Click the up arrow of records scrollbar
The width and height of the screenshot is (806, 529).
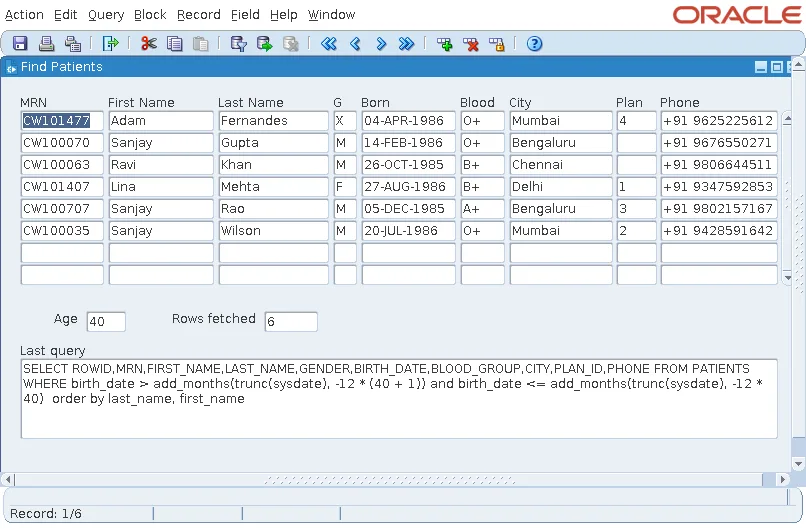click(x=787, y=119)
